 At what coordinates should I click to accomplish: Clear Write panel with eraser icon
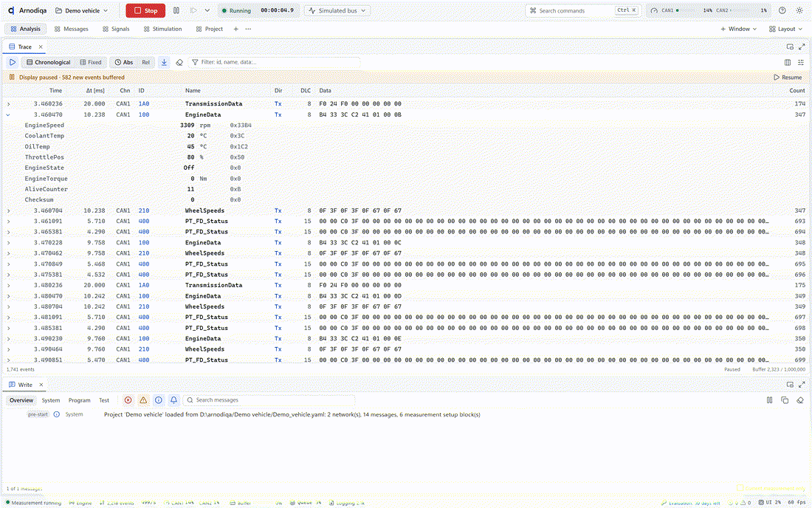pyautogui.click(x=800, y=400)
